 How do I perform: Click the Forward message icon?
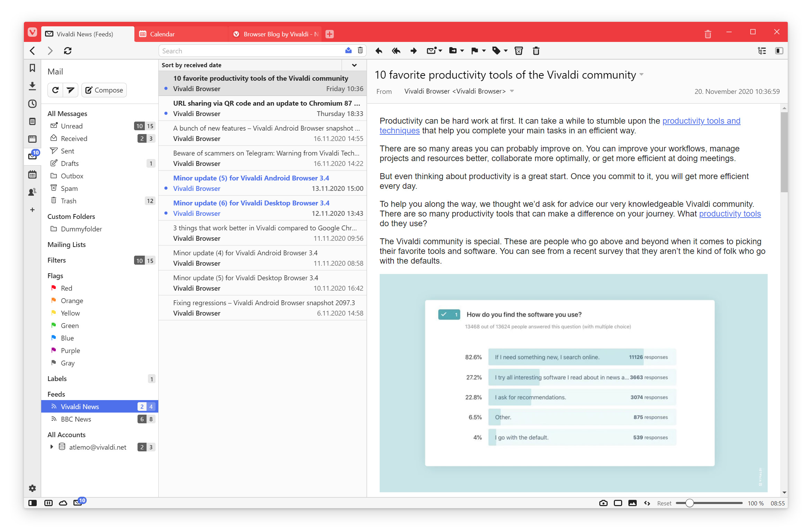point(413,50)
